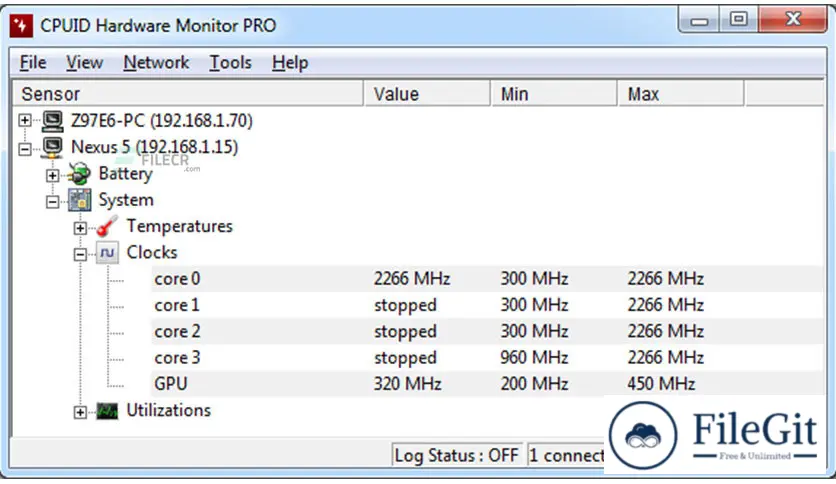
Task: Click core 0 min 300 MHz
Action: tap(534, 279)
